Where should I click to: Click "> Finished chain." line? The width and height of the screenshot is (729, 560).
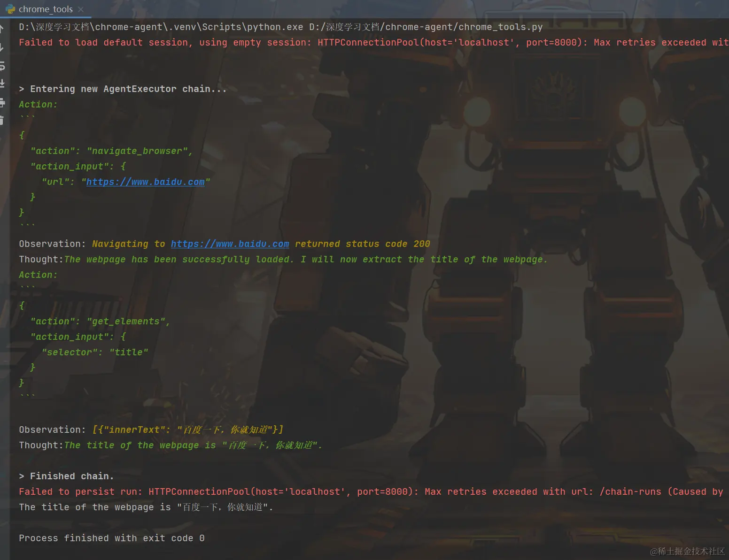coord(66,476)
